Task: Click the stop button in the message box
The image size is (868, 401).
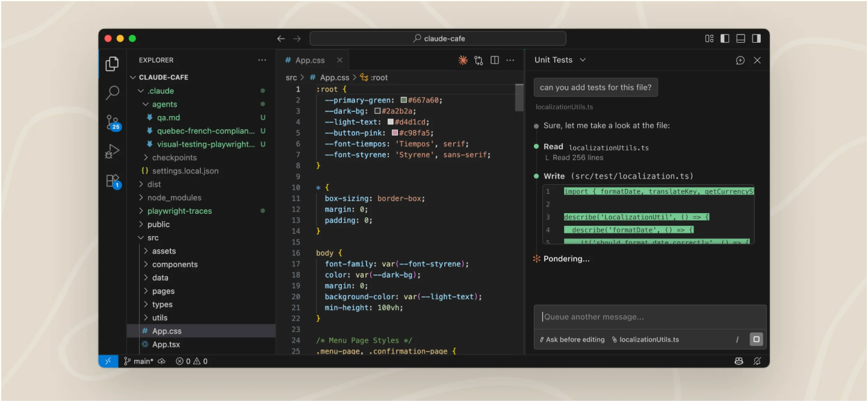Action: coord(757,339)
